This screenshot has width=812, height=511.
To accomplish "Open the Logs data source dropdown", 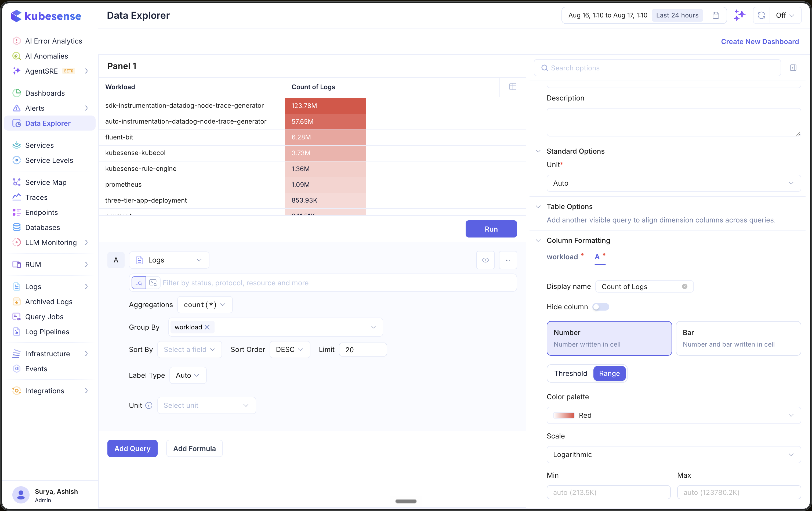I will pos(169,260).
